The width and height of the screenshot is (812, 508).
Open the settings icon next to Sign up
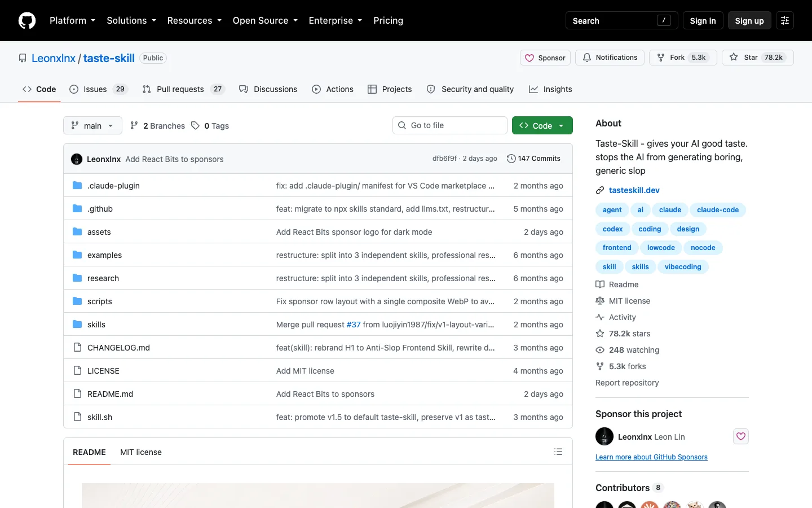pos(785,20)
